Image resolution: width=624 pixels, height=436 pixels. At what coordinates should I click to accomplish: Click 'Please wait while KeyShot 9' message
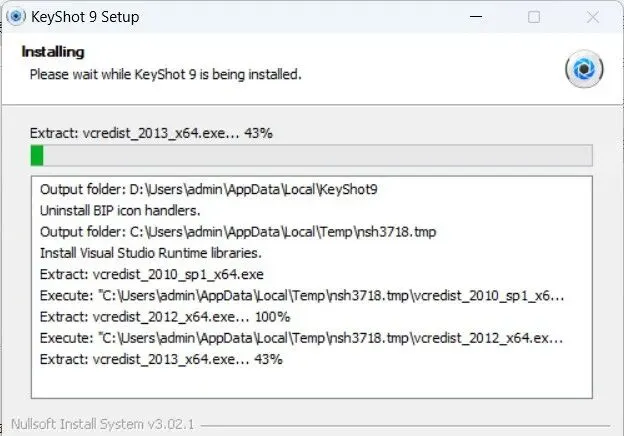coord(165,74)
